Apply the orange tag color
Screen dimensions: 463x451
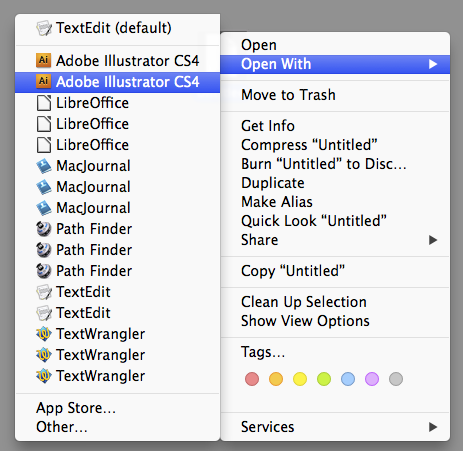coord(276,379)
